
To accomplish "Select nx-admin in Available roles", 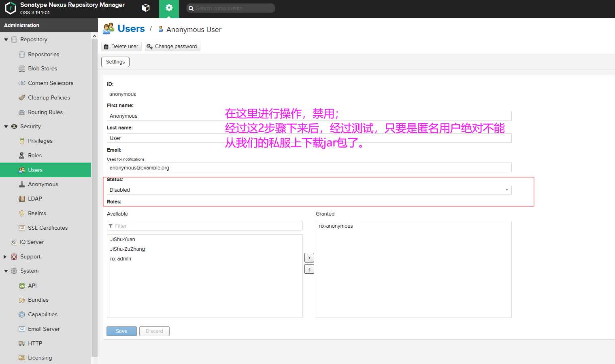I will [121, 259].
